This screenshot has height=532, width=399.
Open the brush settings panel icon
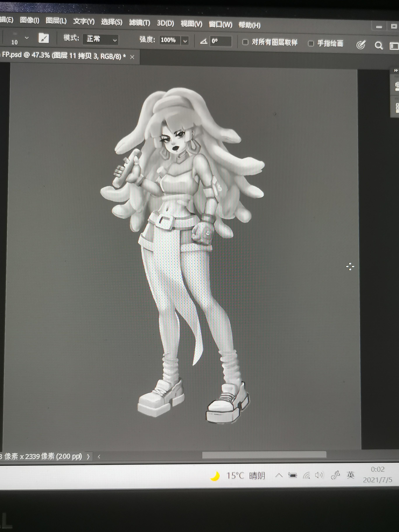point(44,38)
